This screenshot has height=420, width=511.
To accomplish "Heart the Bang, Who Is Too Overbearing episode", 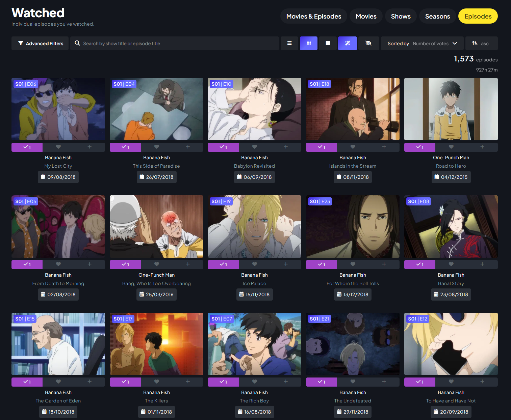I will coord(157,264).
